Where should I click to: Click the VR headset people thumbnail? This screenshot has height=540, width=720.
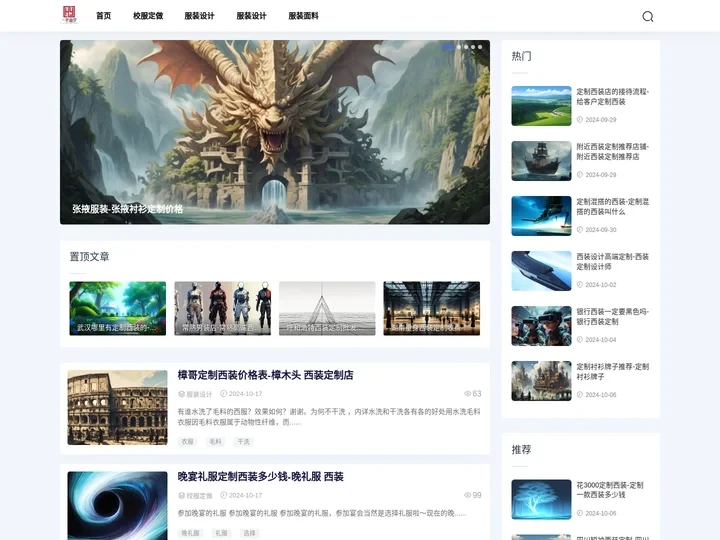click(541, 326)
